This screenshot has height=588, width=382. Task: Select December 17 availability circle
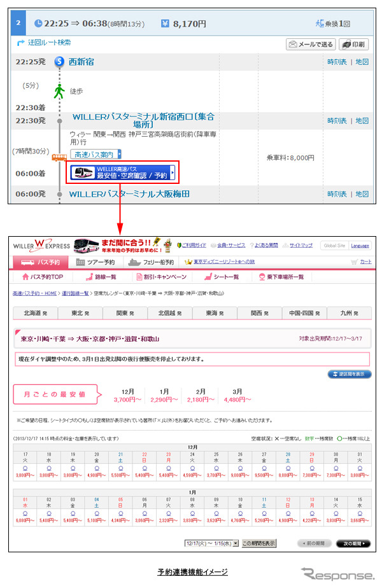click(25, 468)
